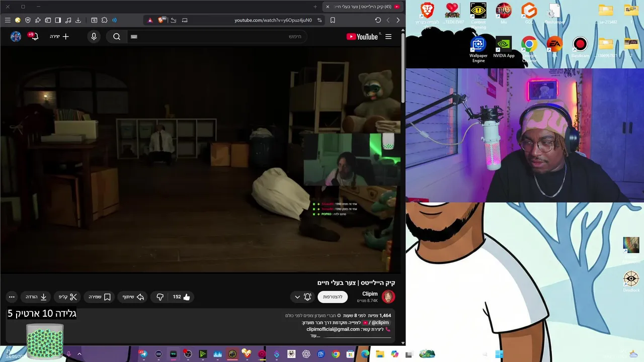Open the YouTube guide hamburger menu

pyautogui.click(x=388, y=36)
